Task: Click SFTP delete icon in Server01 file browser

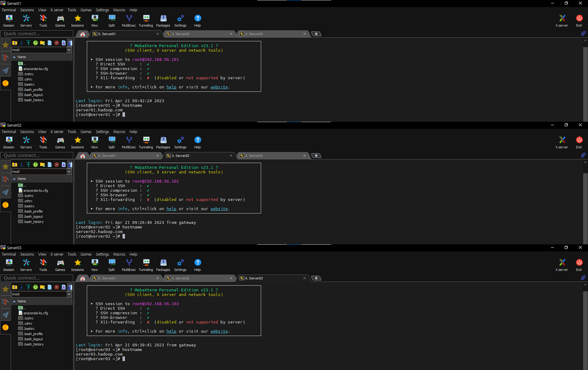Action: point(57,43)
